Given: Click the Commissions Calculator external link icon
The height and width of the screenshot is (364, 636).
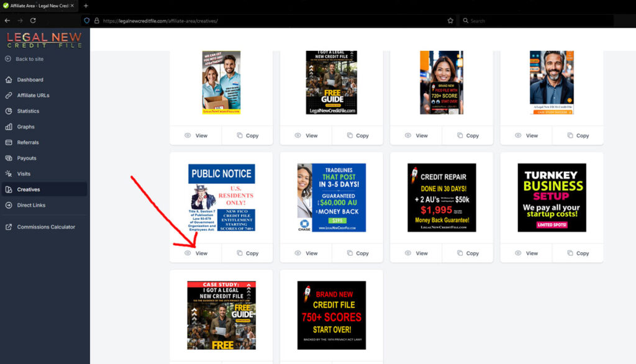Looking at the screenshot, I should pyautogui.click(x=9, y=227).
